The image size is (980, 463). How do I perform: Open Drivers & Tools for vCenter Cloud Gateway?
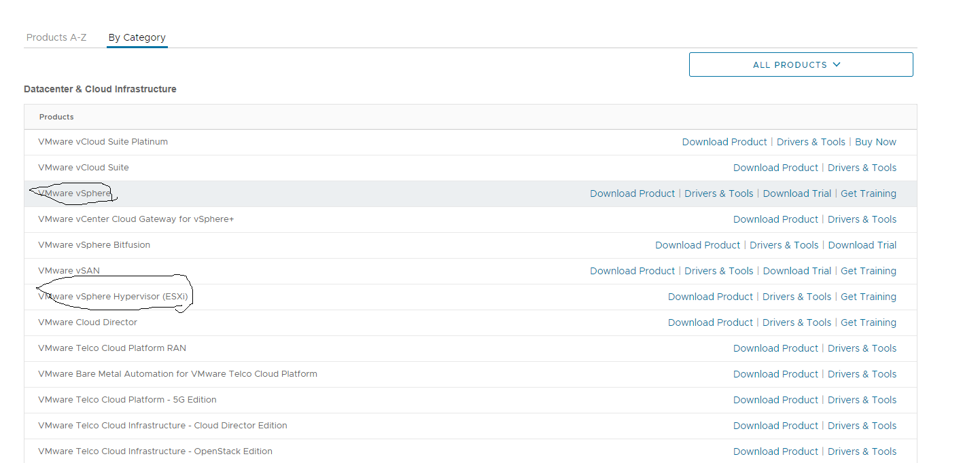[862, 219]
